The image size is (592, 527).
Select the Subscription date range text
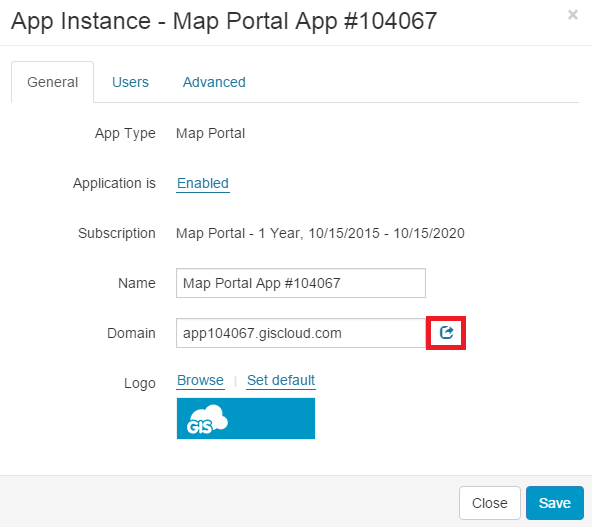[387, 233]
